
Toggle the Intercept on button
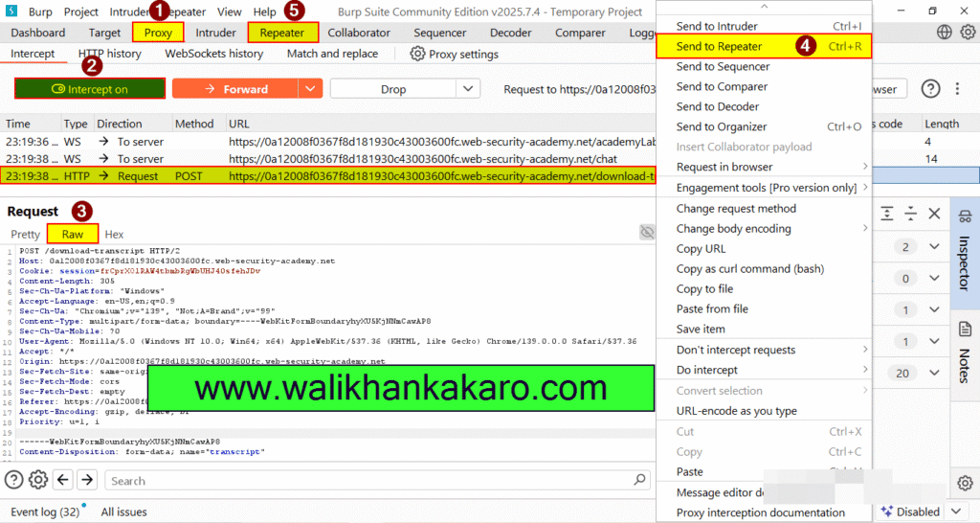pyautogui.click(x=90, y=89)
